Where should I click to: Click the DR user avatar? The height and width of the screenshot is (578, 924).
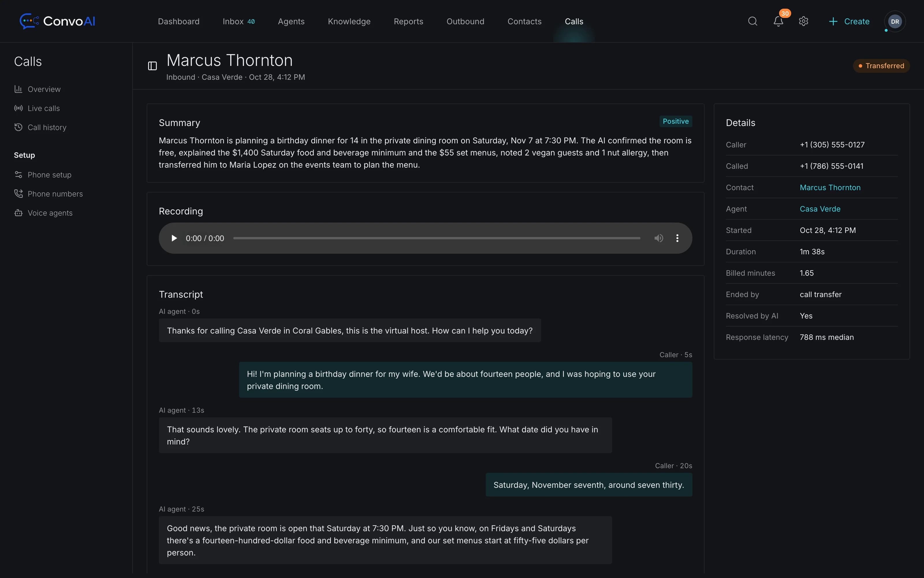895,21
